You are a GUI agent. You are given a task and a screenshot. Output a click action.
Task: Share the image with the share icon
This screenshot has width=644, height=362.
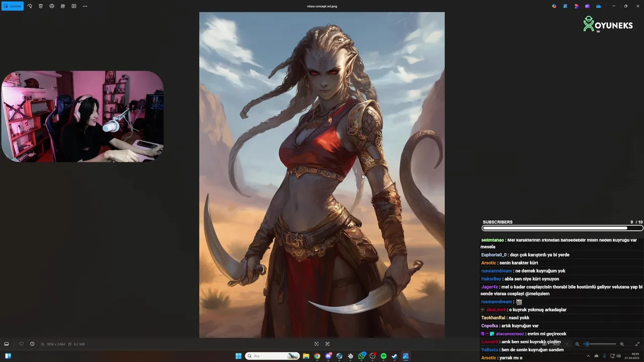coord(63,6)
